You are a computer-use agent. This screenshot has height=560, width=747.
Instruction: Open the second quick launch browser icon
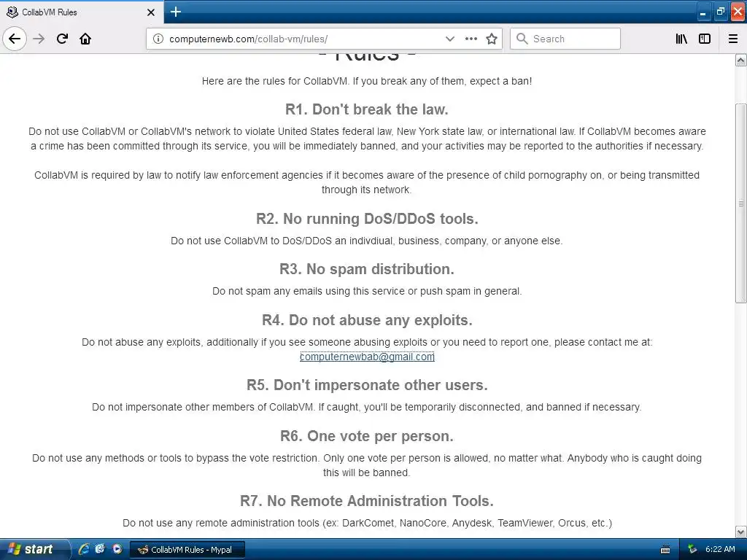(100, 549)
